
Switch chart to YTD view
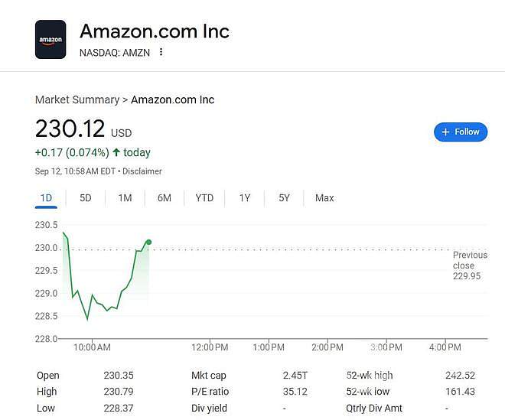click(204, 198)
